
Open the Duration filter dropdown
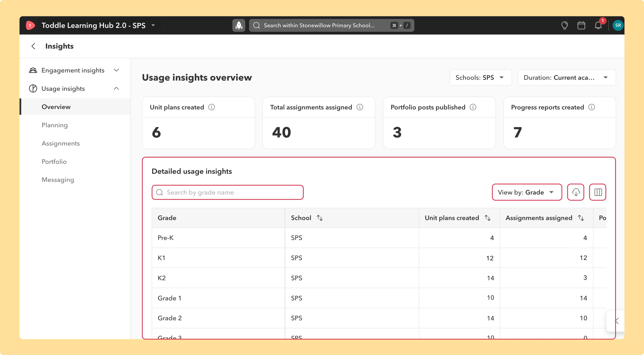567,77
